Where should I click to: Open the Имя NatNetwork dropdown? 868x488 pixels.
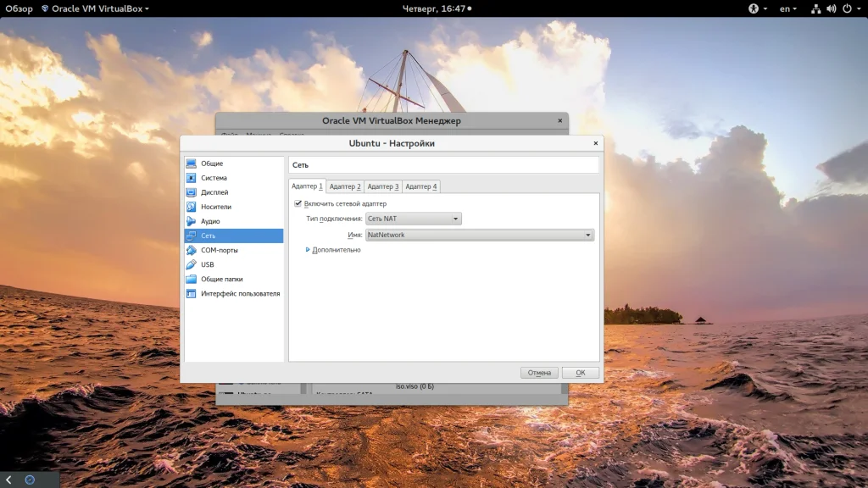(480, 235)
